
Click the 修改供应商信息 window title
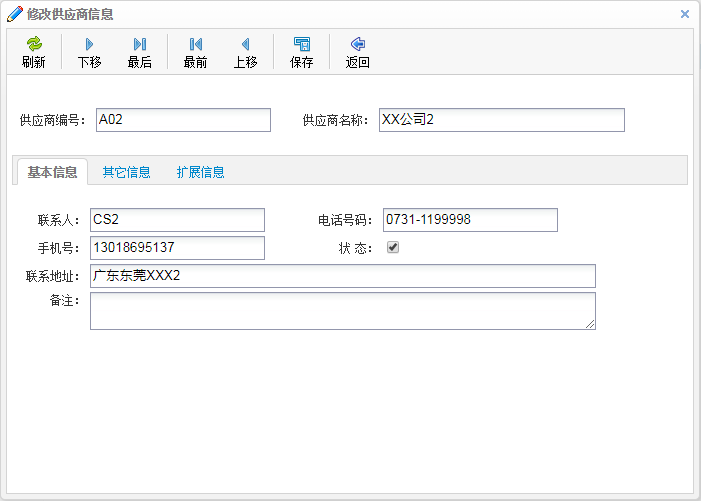coord(70,14)
